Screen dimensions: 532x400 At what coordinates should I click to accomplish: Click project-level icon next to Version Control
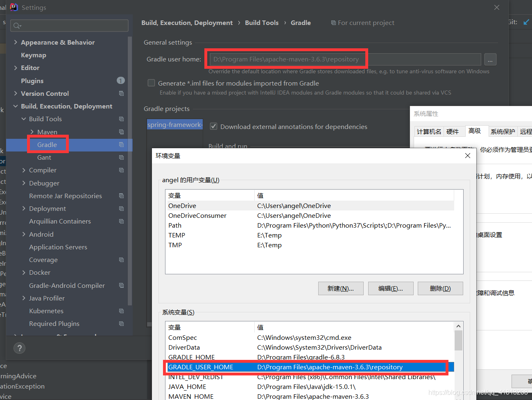coord(121,93)
